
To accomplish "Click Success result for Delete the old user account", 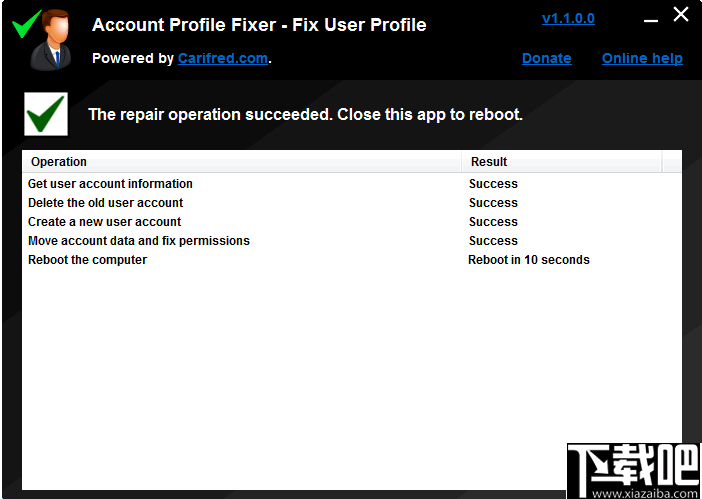I will click(x=493, y=203).
